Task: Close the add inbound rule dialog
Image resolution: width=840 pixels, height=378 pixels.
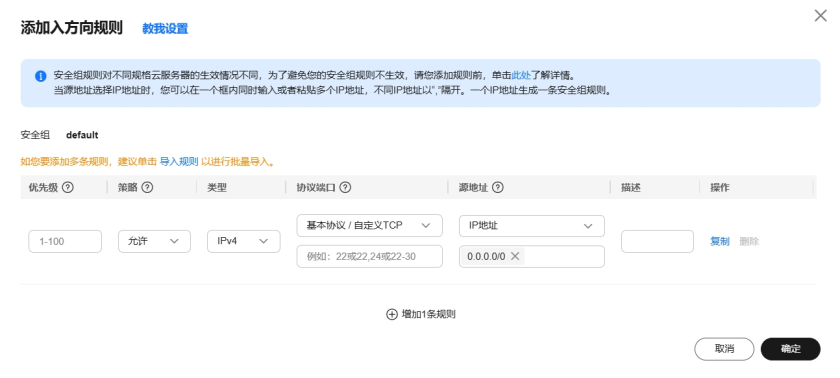Action: click(x=820, y=16)
